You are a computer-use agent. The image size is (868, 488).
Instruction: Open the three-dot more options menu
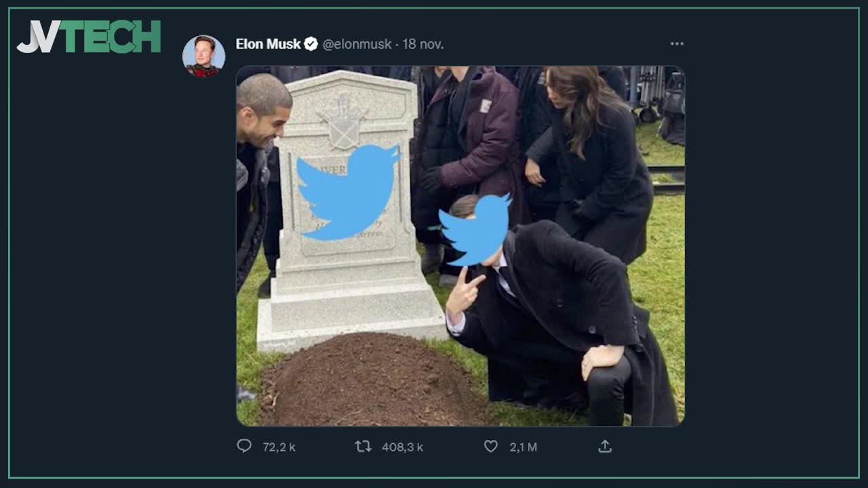pyautogui.click(x=677, y=44)
